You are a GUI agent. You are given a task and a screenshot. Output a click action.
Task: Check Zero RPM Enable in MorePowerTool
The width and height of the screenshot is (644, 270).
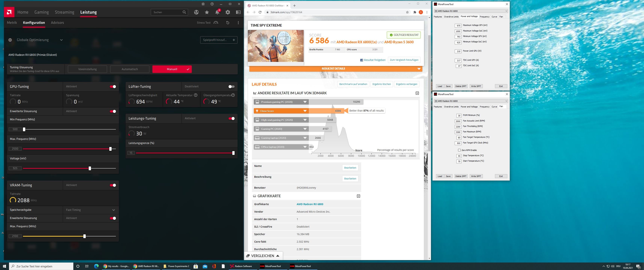coord(459,150)
